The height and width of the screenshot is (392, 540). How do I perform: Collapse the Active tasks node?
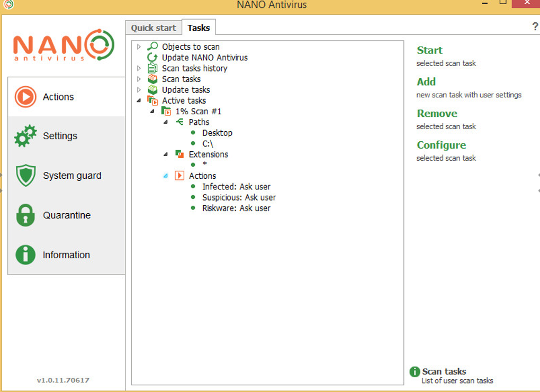(x=139, y=101)
